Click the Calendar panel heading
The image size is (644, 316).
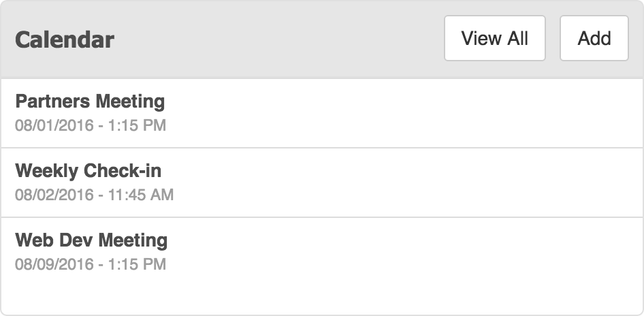coord(65,39)
